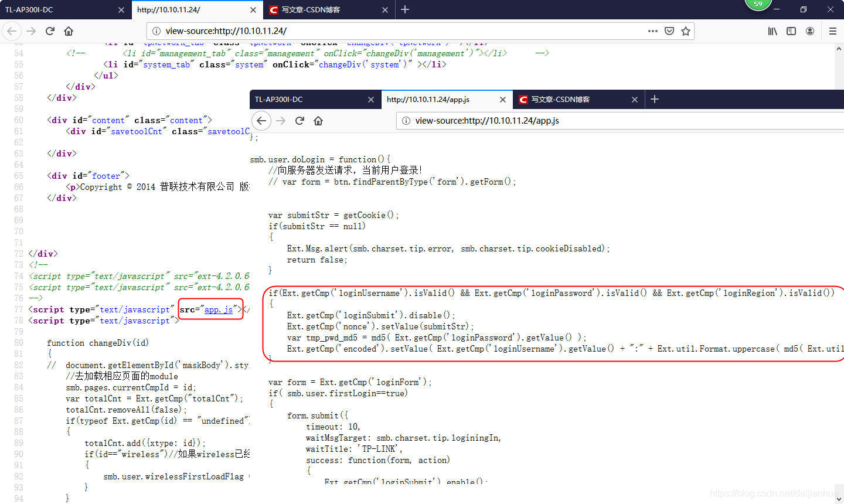844x504 pixels.
Task: Go forward in inner app.js window
Action: pyautogui.click(x=281, y=121)
